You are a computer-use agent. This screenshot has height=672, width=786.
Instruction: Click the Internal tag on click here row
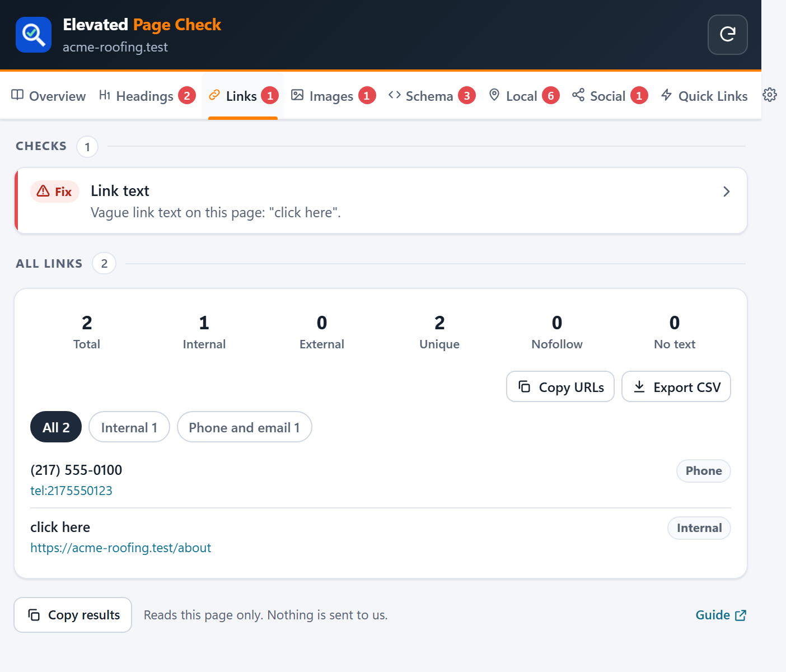click(x=699, y=528)
